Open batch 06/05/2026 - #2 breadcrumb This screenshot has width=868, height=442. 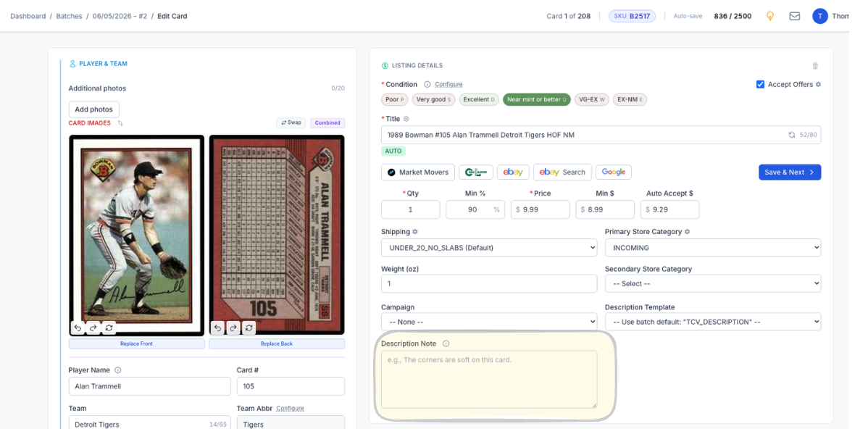point(120,16)
